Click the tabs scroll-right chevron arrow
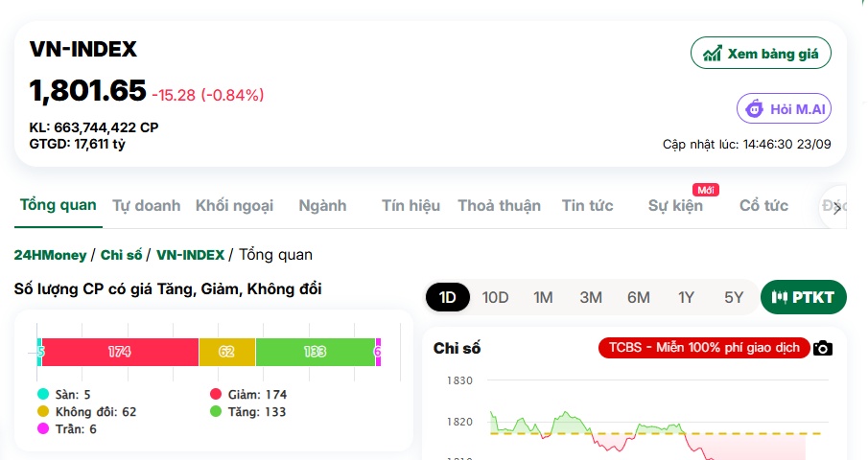 pyautogui.click(x=837, y=208)
